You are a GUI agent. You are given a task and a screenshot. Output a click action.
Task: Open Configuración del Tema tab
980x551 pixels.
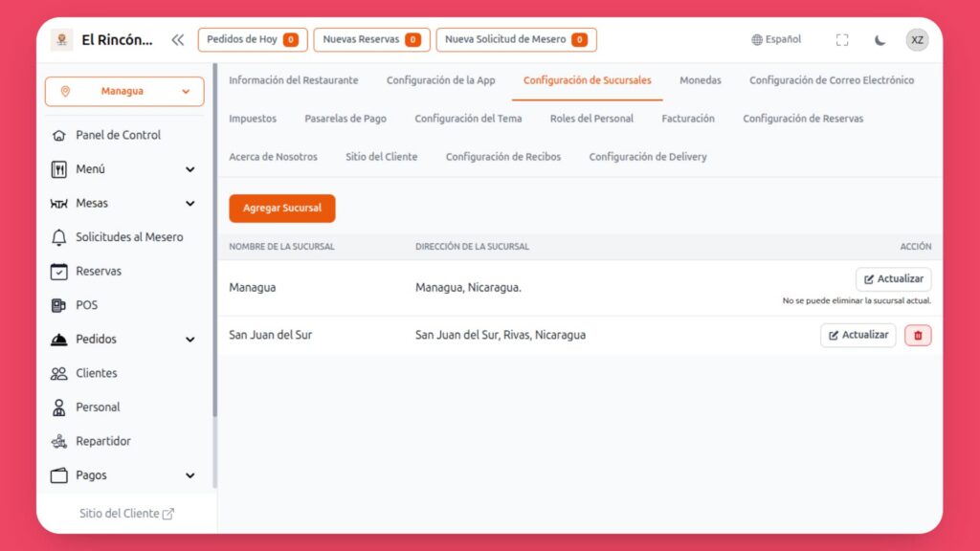(468, 119)
